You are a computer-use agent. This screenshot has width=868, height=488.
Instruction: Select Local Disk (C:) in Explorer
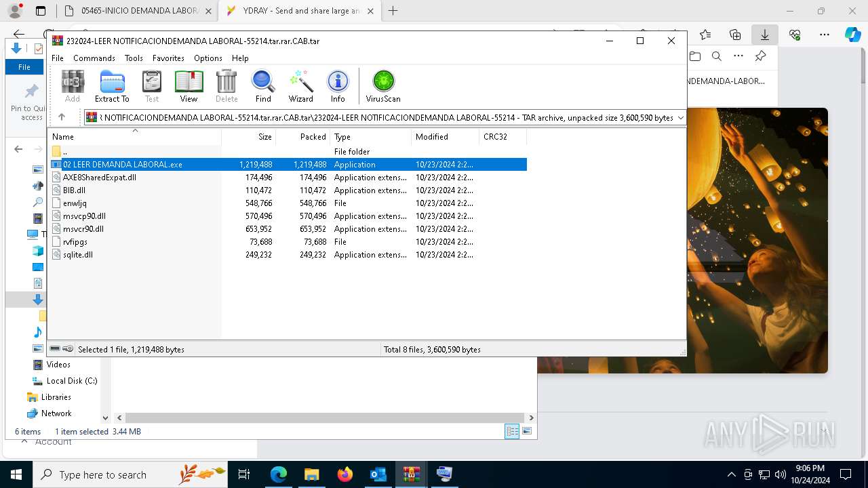[x=71, y=381]
